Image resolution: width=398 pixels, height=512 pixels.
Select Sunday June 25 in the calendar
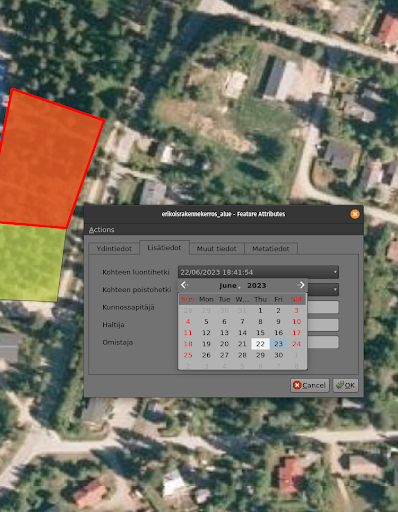(188, 355)
